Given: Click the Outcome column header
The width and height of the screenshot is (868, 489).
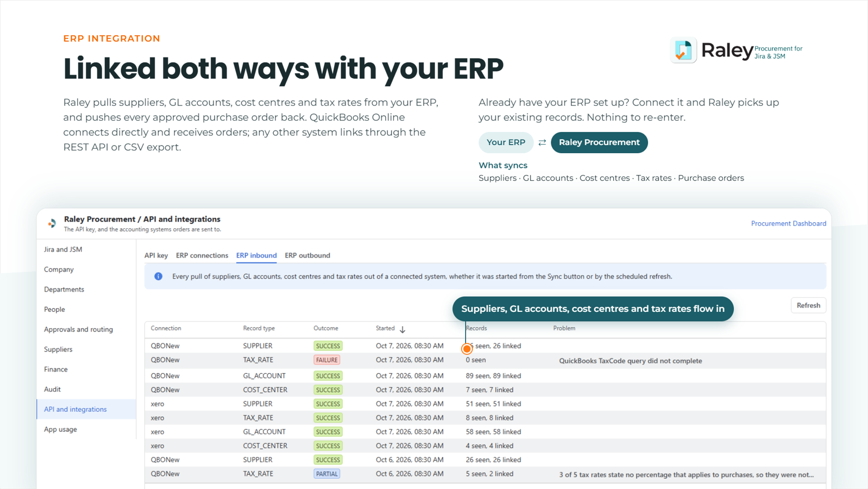Looking at the screenshot, I should (x=326, y=328).
